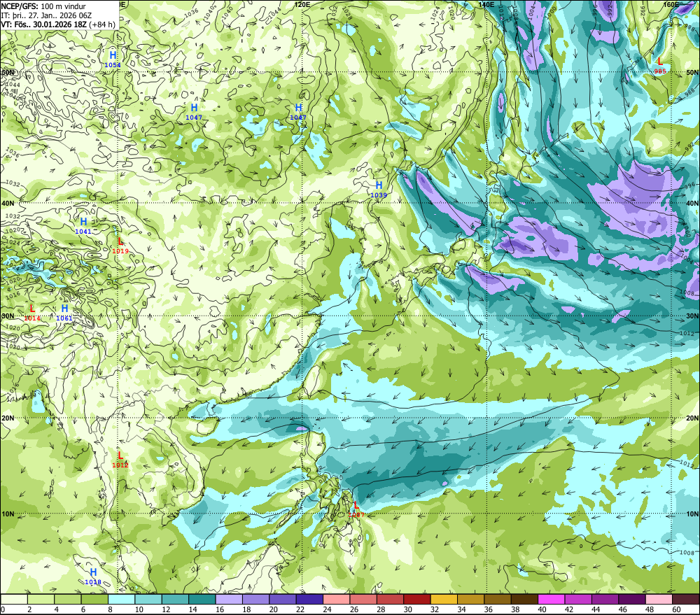Click the '(+84 h)' forecast offset text

coord(102,24)
